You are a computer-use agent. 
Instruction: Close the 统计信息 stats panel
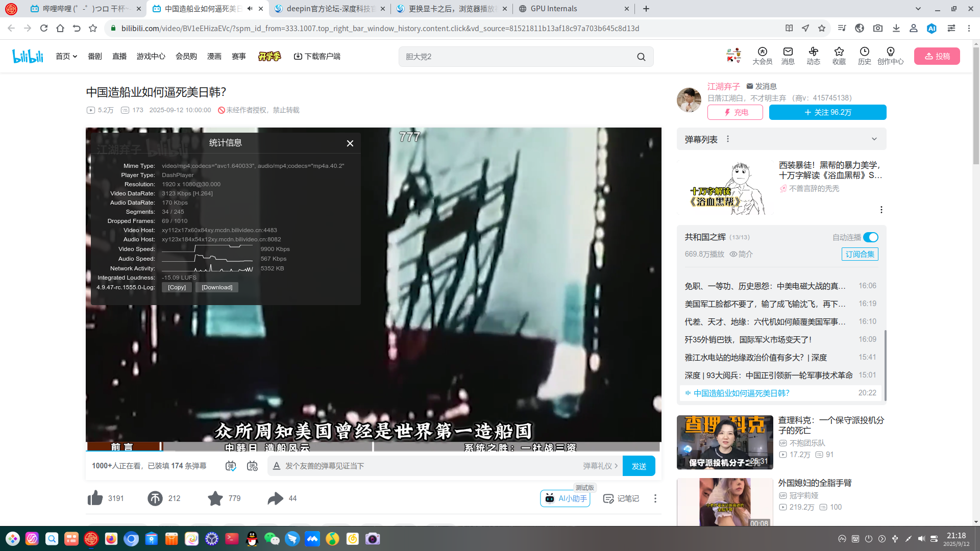pyautogui.click(x=350, y=143)
